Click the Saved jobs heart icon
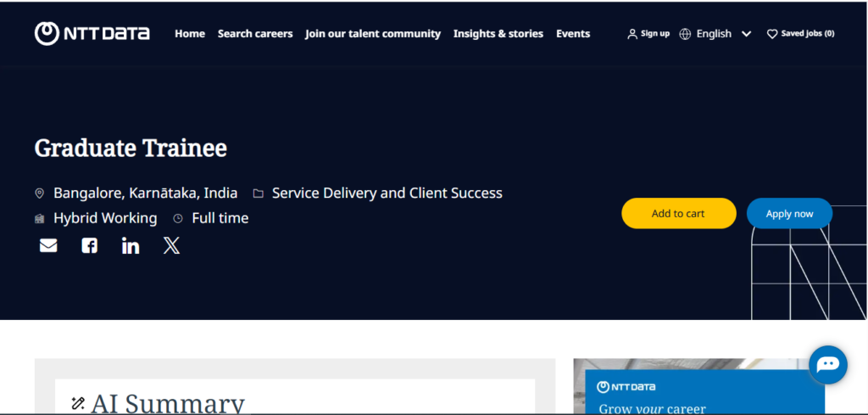868x415 pixels. [x=771, y=34]
